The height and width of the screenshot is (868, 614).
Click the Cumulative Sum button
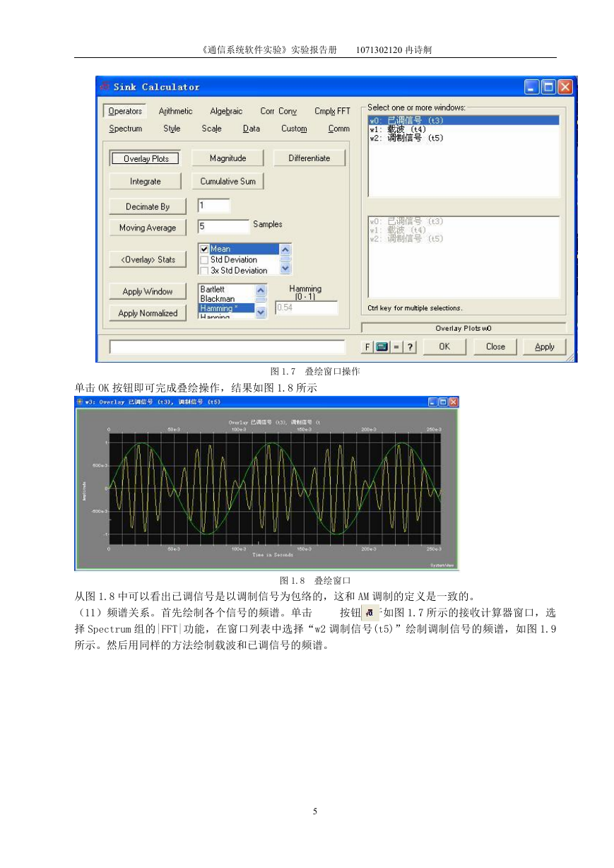(228, 182)
